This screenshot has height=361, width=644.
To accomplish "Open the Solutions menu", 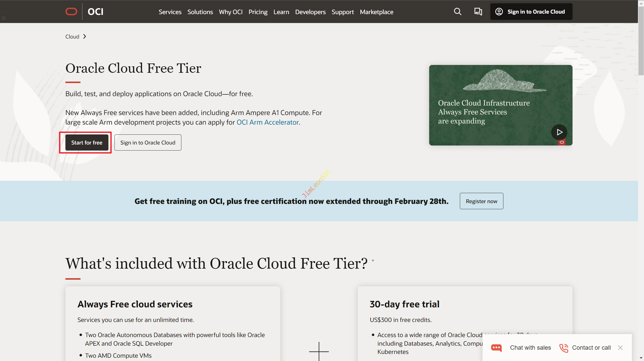I will click(x=200, y=12).
